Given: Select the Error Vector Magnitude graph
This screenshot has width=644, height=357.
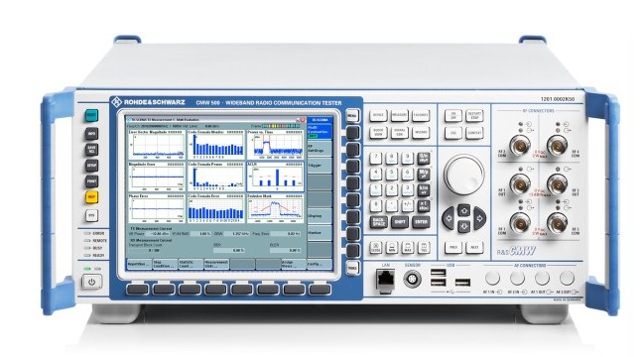Looking at the screenshot, I should click(157, 145).
